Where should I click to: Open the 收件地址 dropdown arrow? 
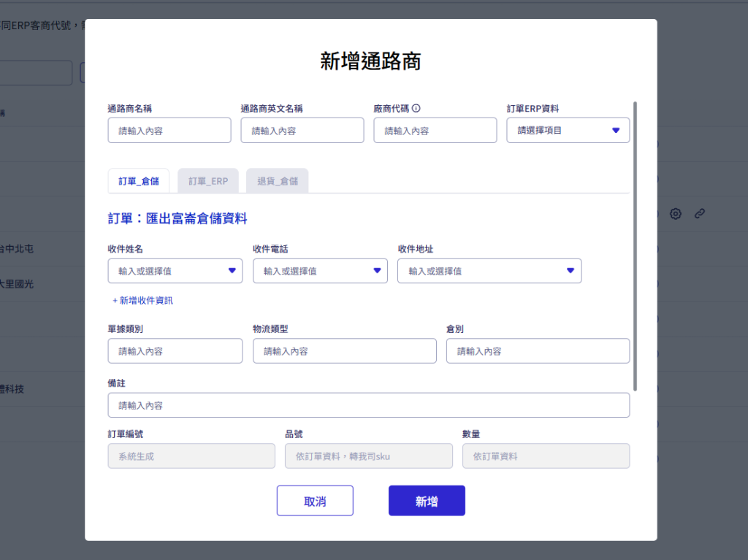click(x=570, y=271)
